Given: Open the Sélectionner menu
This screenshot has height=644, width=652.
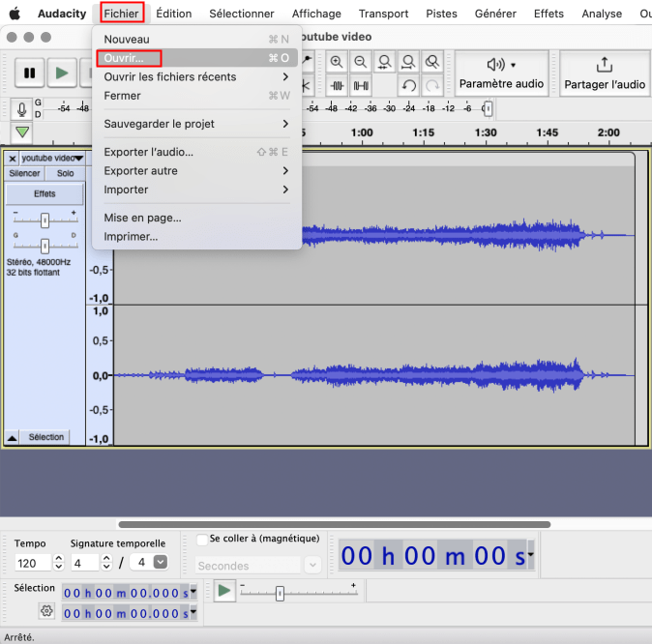Looking at the screenshot, I should click(242, 14).
